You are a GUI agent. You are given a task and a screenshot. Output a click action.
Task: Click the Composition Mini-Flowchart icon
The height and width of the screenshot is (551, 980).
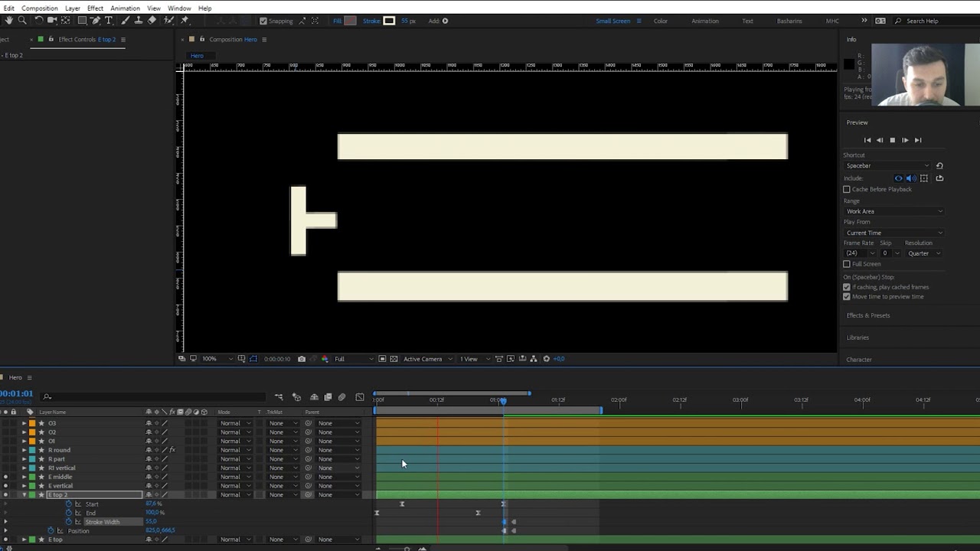tap(279, 397)
